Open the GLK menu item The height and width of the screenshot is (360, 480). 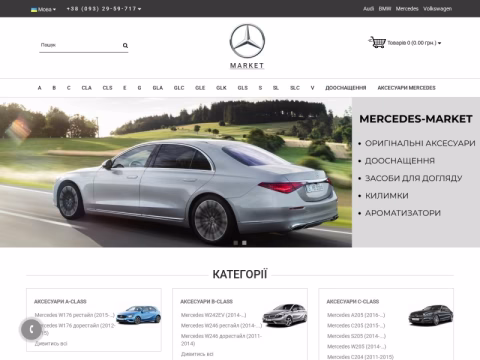221,88
